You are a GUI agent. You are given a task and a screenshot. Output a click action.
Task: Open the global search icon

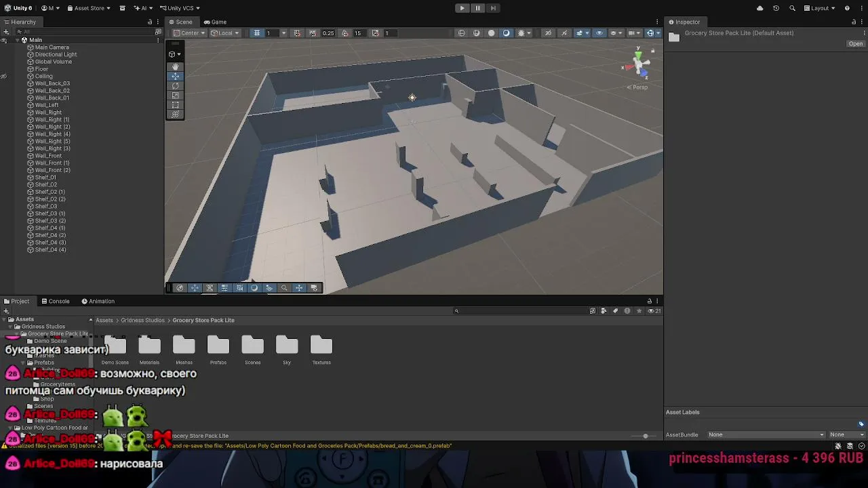792,8
